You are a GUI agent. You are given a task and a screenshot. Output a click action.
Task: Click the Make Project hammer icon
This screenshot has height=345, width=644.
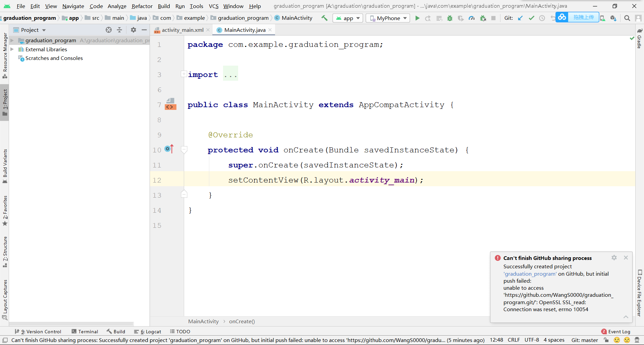(x=324, y=18)
